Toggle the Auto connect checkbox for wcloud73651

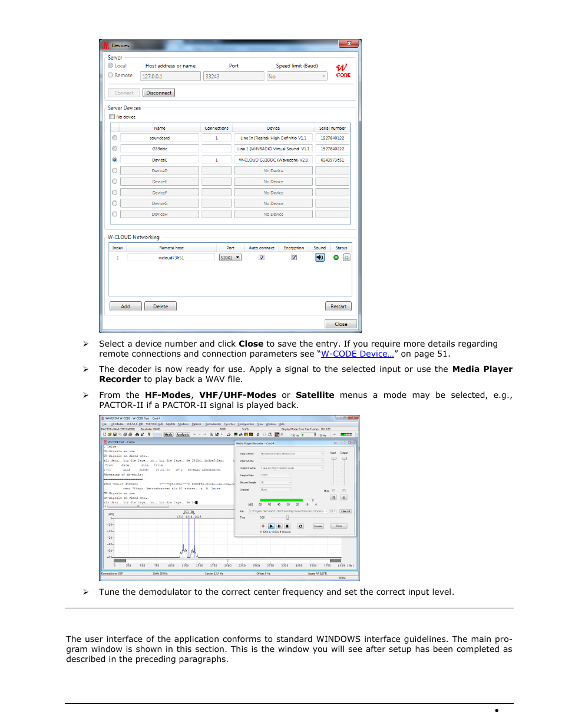pyautogui.click(x=262, y=258)
